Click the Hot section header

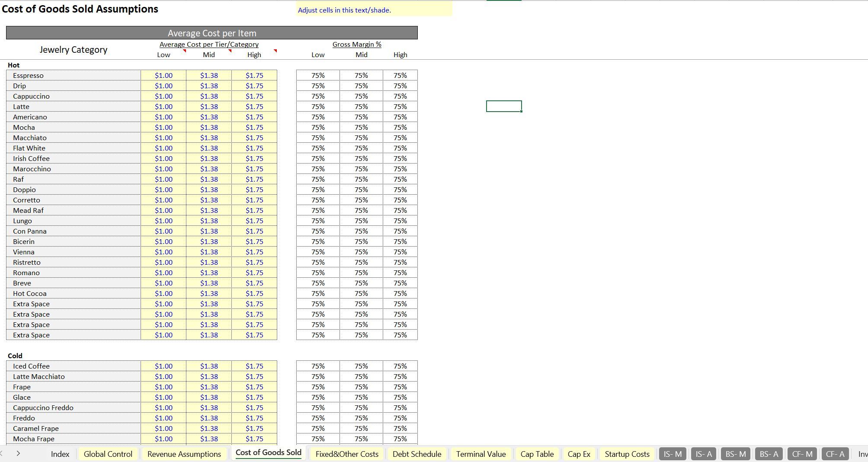click(x=13, y=65)
